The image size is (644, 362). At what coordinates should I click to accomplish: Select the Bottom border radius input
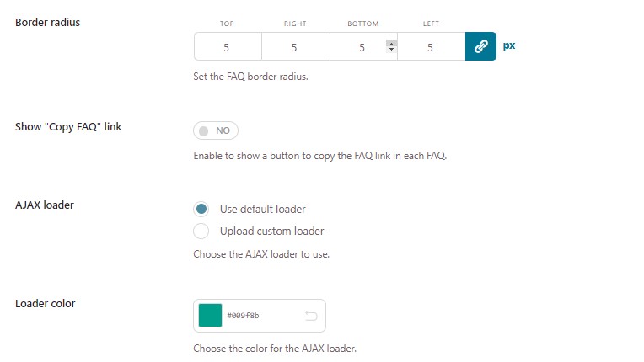(358, 47)
